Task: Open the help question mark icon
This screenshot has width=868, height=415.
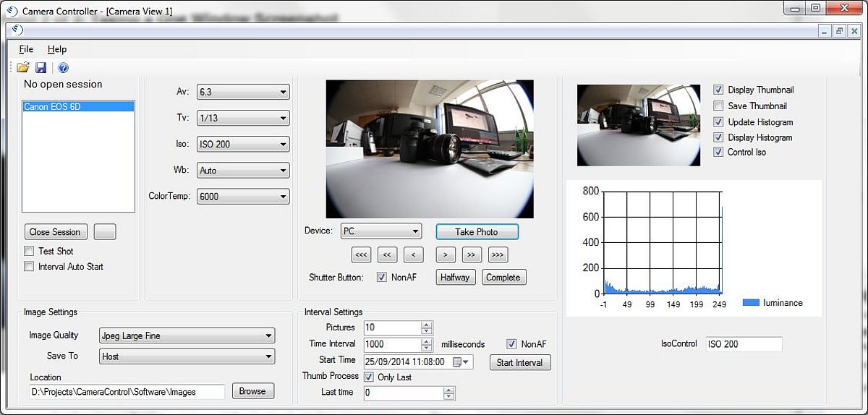Action: pyautogui.click(x=63, y=68)
